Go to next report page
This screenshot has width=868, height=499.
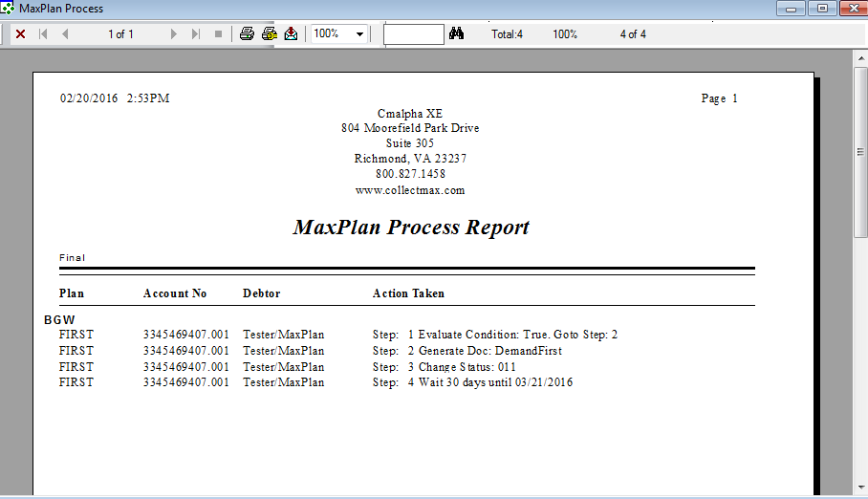pyautogui.click(x=174, y=34)
